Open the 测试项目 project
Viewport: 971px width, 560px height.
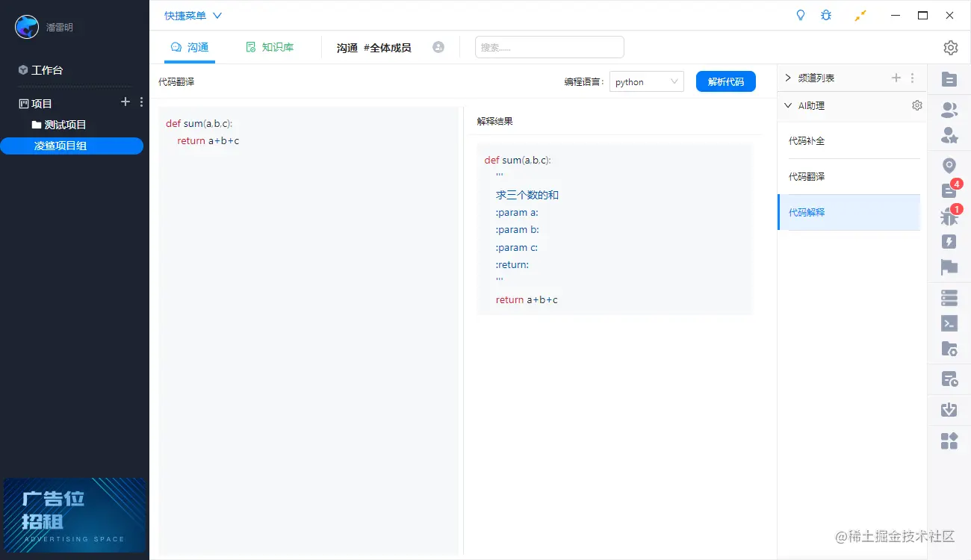[x=59, y=125]
